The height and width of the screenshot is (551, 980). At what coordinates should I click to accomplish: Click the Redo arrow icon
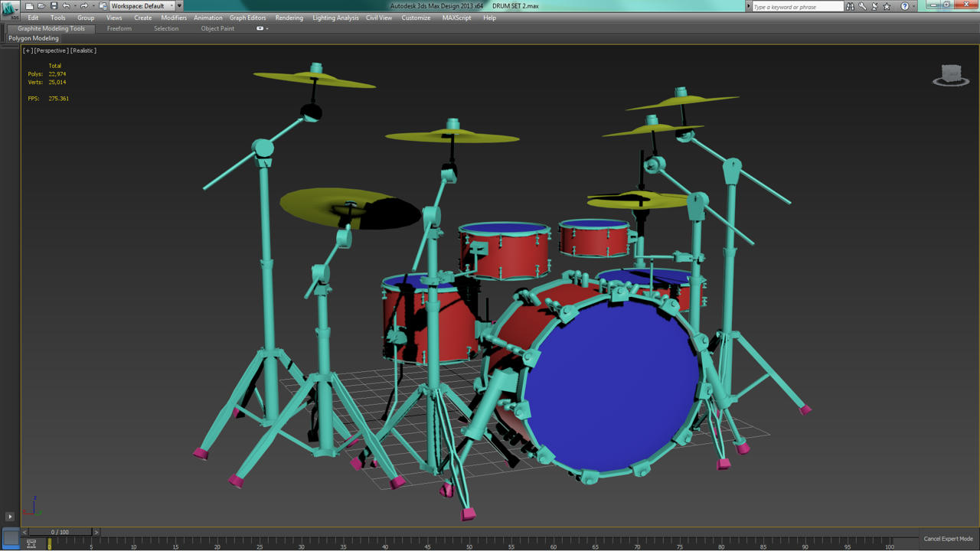84,6
